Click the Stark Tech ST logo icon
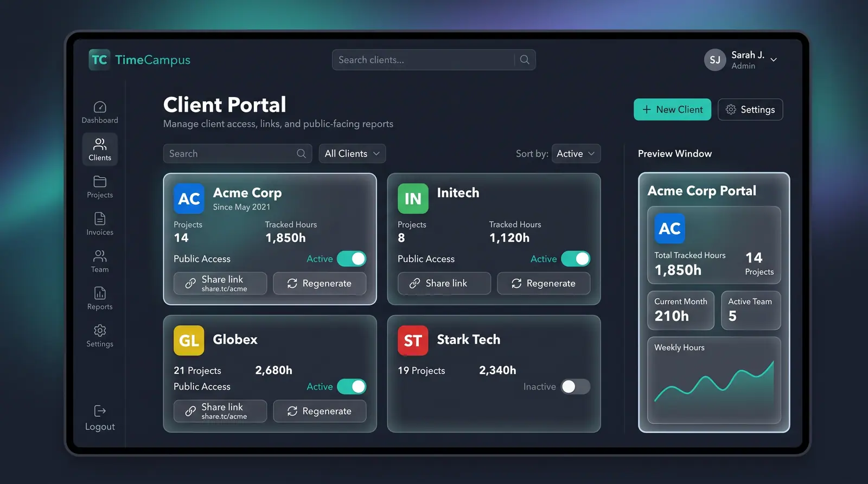This screenshot has height=484, width=868. [413, 340]
